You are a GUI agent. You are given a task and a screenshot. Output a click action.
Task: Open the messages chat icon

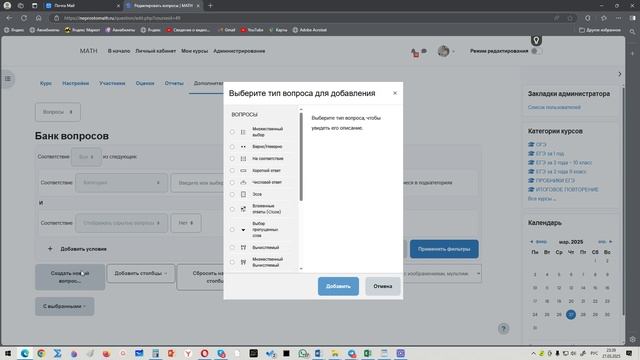pyautogui.click(x=424, y=51)
